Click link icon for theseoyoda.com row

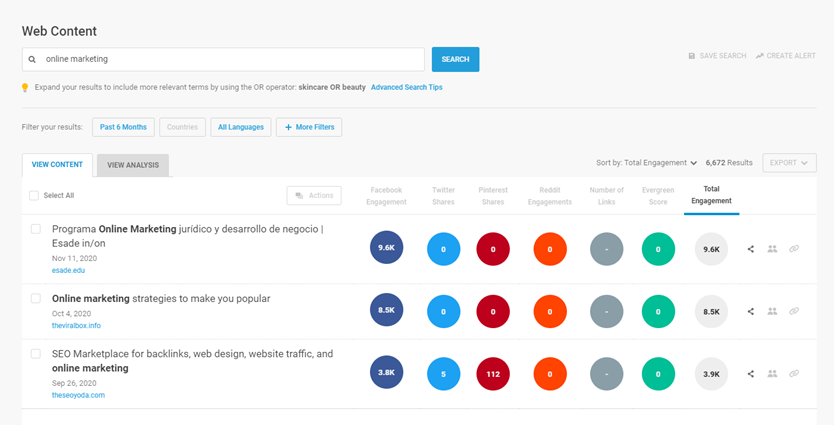794,373
